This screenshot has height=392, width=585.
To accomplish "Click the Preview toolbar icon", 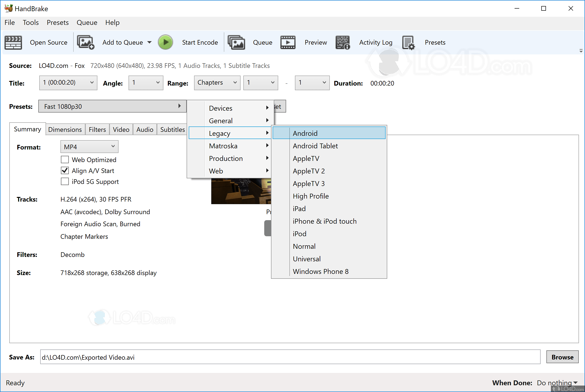I will 288,42.
